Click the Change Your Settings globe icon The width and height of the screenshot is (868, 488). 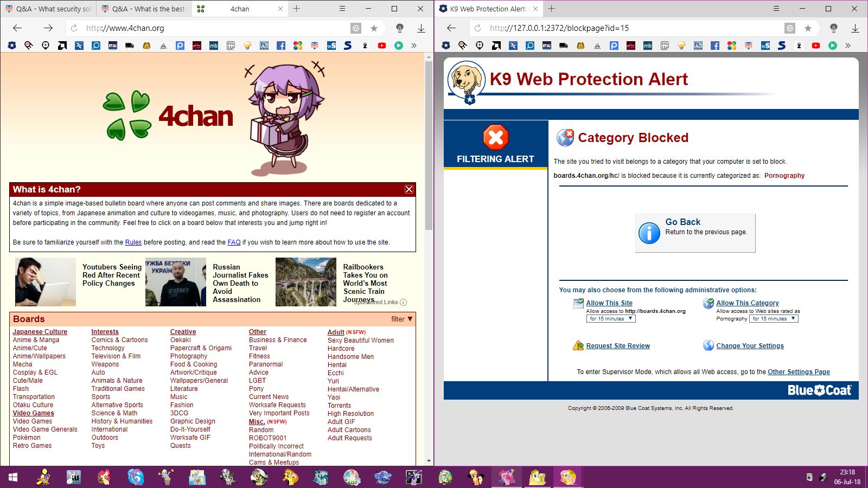tap(709, 345)
